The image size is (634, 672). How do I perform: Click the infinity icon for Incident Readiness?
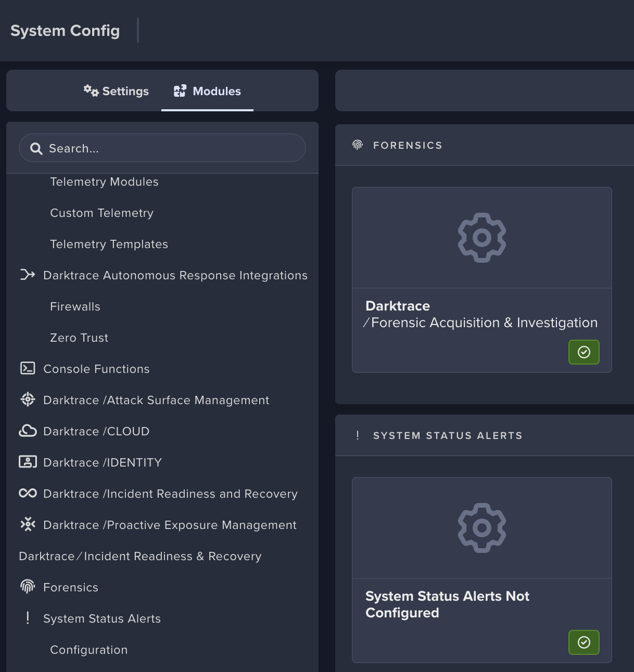(28, 493)
